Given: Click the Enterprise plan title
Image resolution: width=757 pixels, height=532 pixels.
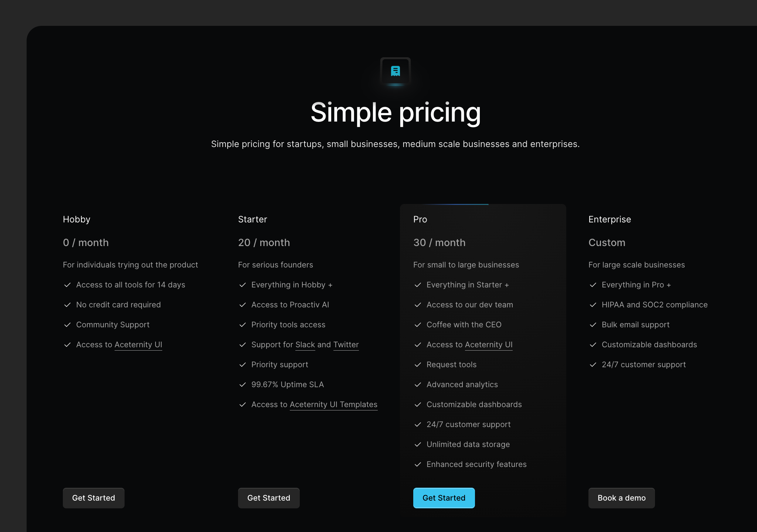Looking at the screenshot, I should point(609,219).
